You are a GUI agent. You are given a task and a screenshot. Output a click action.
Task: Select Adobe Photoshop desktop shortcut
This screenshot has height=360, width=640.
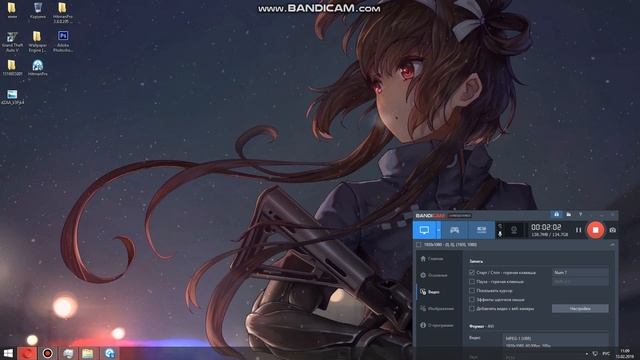point(62,42)
